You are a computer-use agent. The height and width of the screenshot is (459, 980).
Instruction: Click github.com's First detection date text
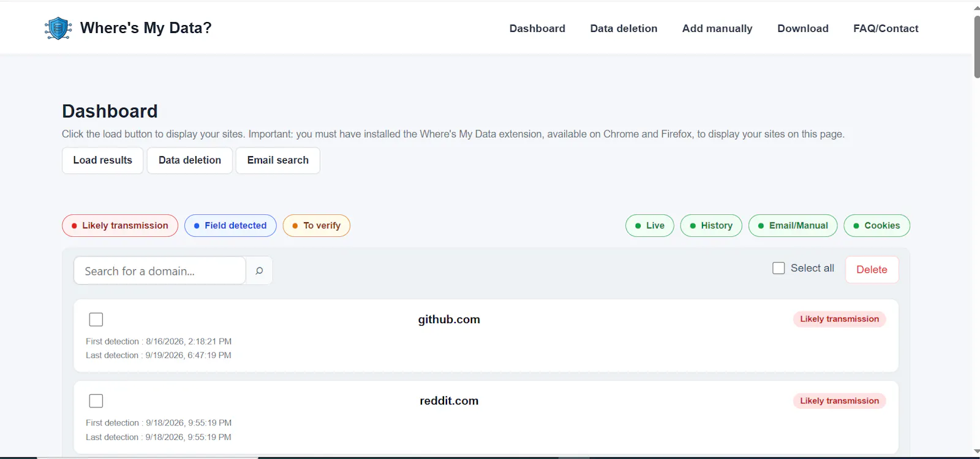coord(159,341)
